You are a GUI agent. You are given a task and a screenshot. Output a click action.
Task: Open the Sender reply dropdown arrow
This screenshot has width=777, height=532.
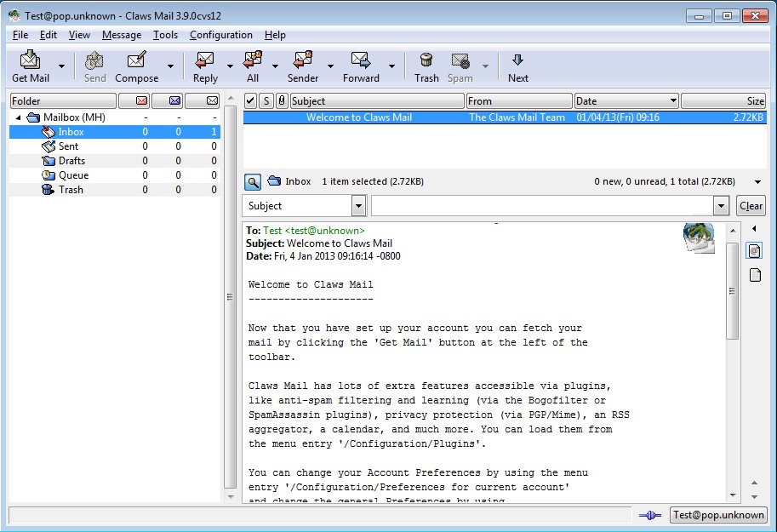click(330, 66)
